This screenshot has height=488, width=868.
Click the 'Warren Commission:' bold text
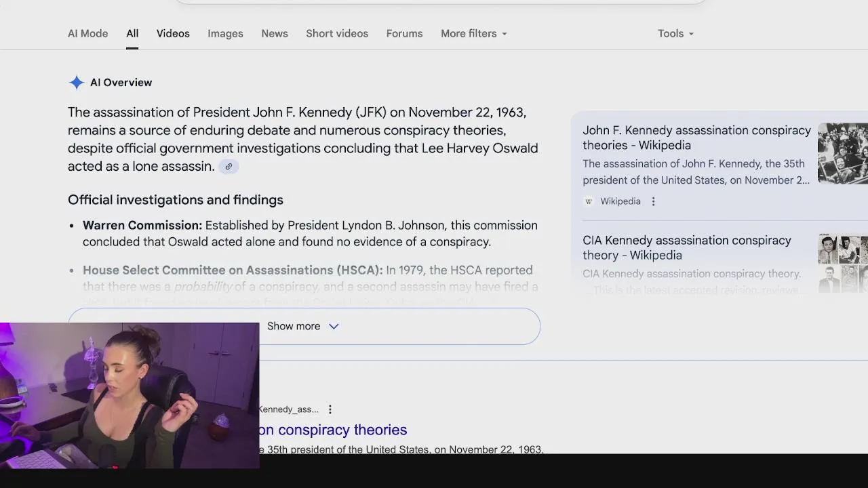click(142, 226)
